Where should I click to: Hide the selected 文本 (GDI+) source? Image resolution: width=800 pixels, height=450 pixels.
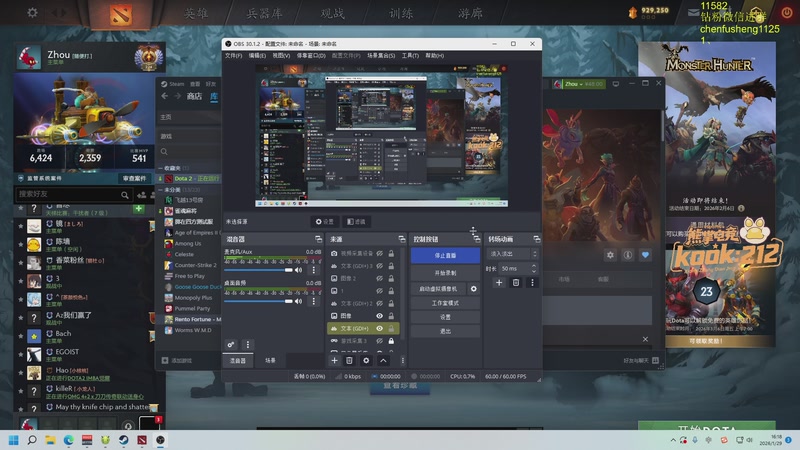coord(380,329)
